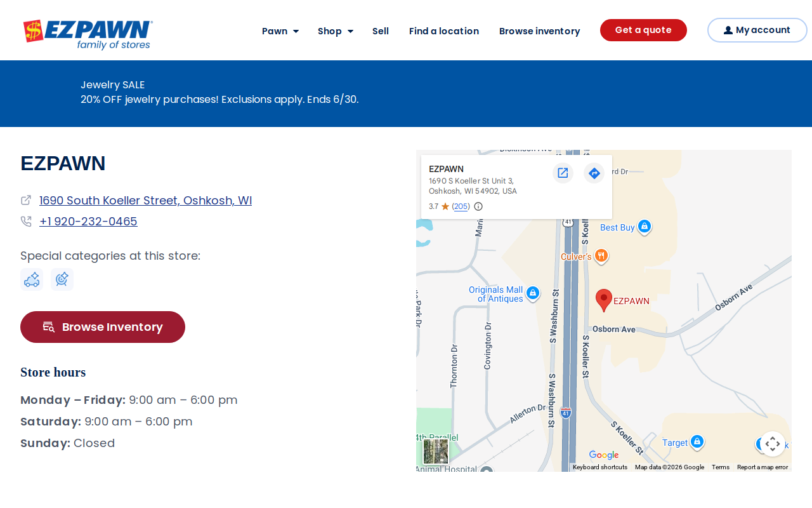Click the Originals Mall of Antiques pin

tap(533, 293)
